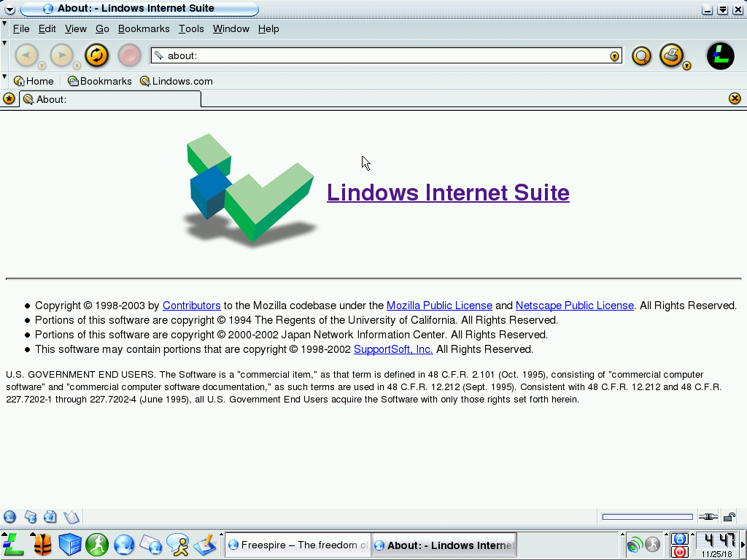Open Navigator from the status bar globe icon

click(9, 517)
